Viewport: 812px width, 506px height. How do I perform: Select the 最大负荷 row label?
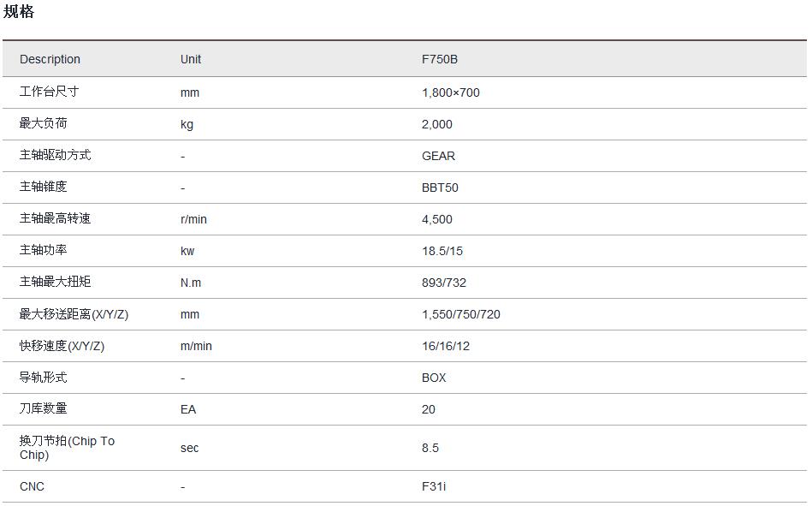(43, 123)
